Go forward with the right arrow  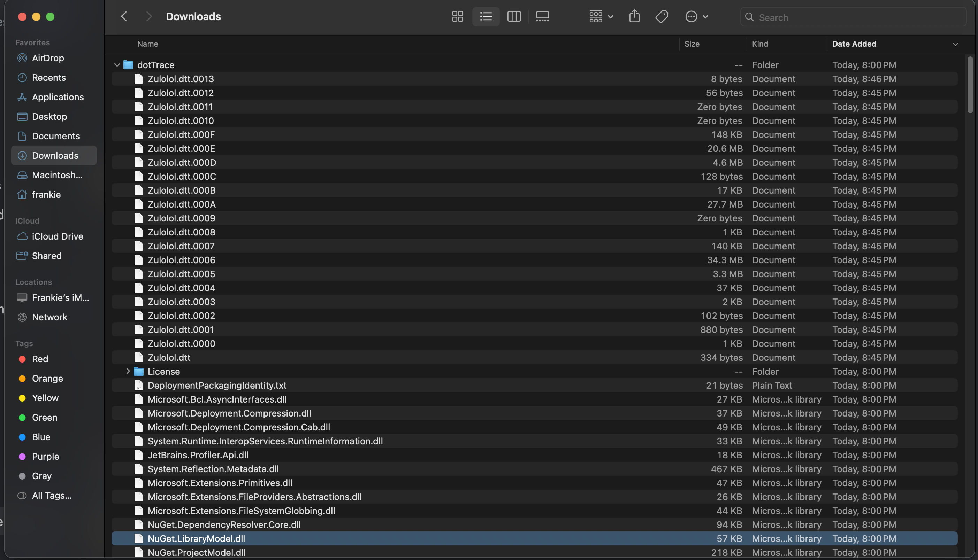click(x=148, y=16)
